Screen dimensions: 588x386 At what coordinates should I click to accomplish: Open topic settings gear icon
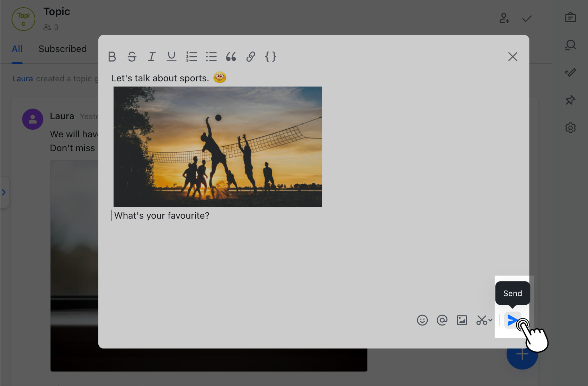(570, 128)
